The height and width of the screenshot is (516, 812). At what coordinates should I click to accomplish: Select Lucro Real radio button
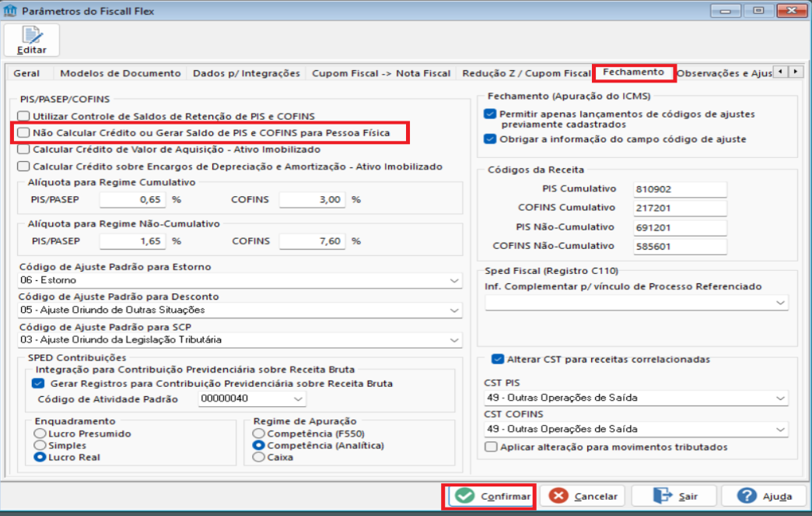tap(40, 457)
